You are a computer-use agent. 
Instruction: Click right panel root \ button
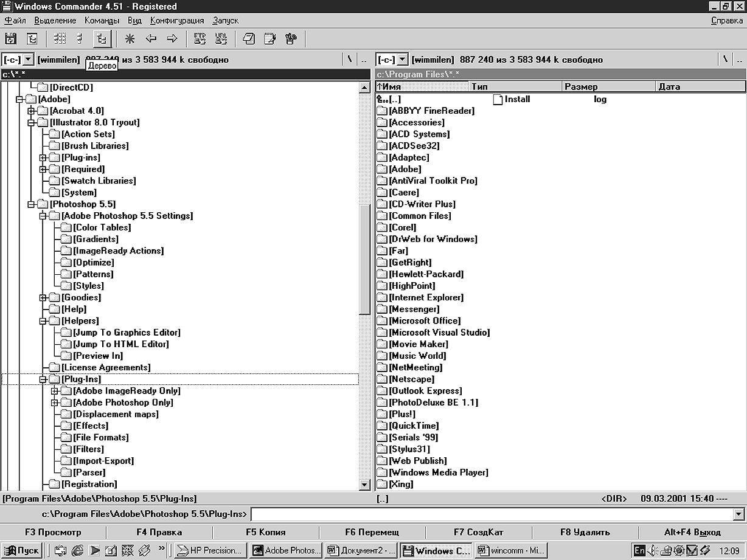click(725, 60)
